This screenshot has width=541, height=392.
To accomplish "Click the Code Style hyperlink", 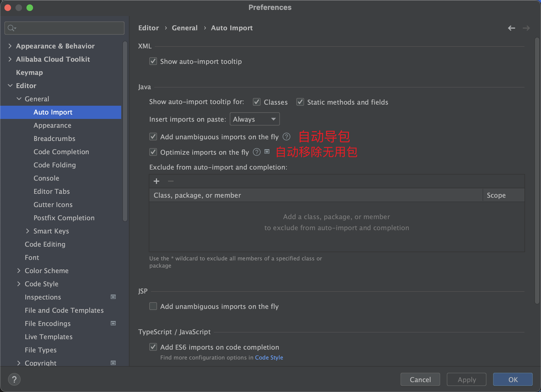I will pos(269,357).
